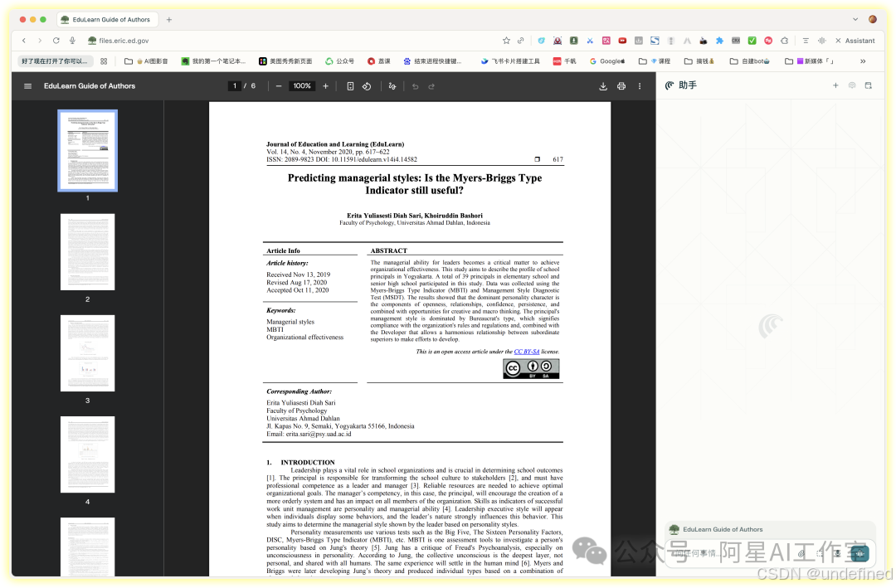Click the tab groups grid icon
The image size is (896, 588).
click(x=104, y=61)
